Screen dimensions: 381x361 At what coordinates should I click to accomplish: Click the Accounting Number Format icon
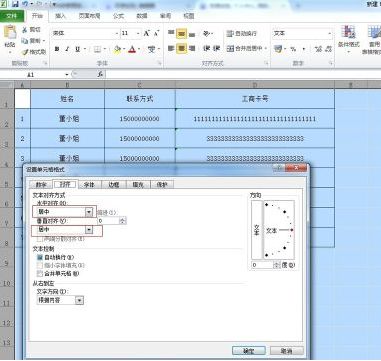point(277,49)
